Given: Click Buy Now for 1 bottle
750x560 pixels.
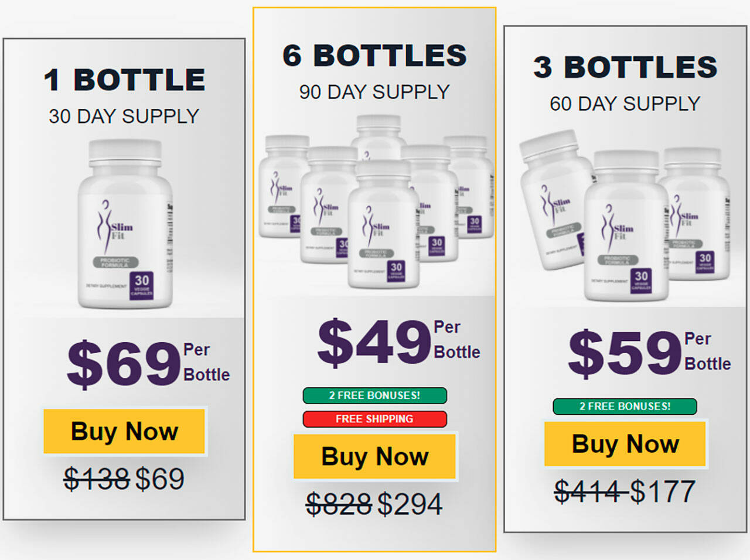Looking at the screenshot, I should (124, 431).
